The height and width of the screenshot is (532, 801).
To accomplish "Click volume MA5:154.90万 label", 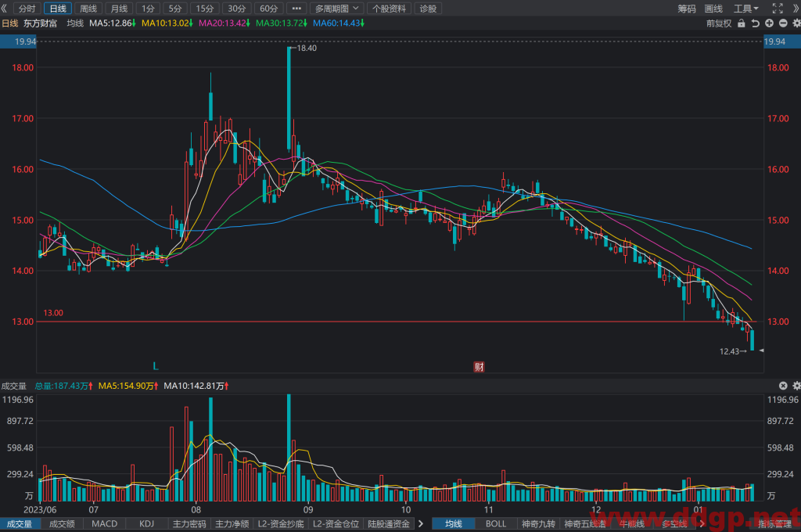I will tap(128, 386).
